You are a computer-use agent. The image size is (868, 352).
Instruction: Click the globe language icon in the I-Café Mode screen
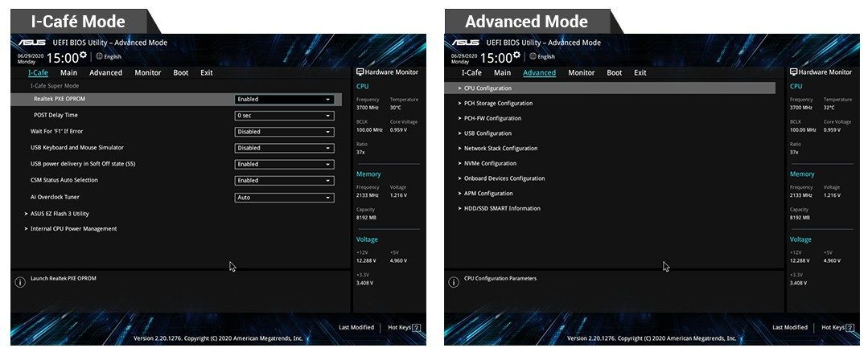[x=99, y=56]
